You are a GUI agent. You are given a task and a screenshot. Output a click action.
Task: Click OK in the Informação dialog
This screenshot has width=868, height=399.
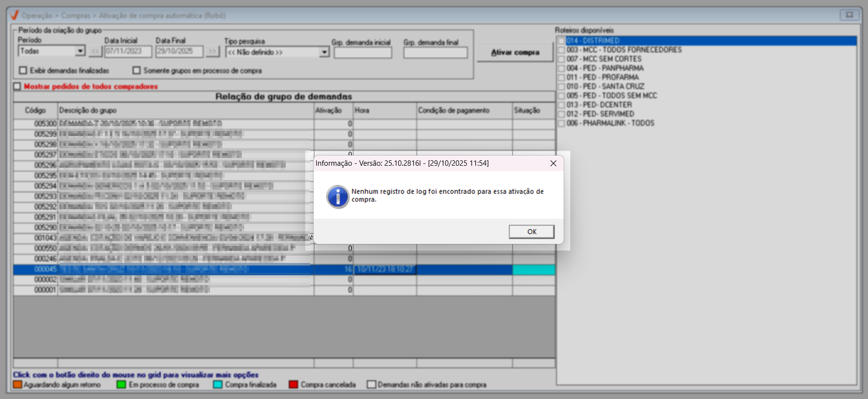(531, 232)
